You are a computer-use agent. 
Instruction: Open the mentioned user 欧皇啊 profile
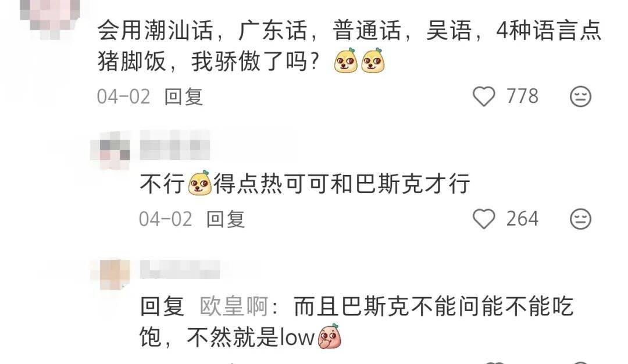click(234, 307)
